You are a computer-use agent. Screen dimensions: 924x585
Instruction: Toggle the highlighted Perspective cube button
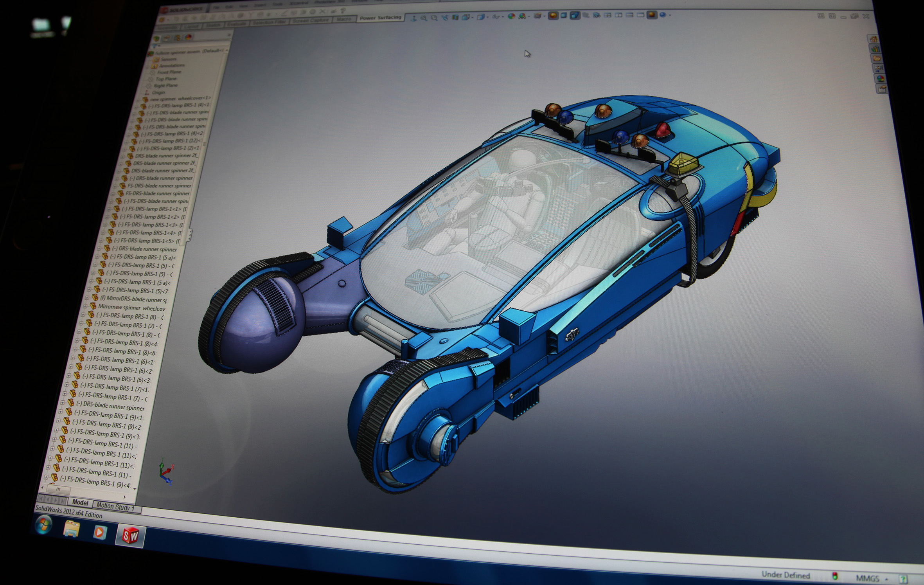575,15
